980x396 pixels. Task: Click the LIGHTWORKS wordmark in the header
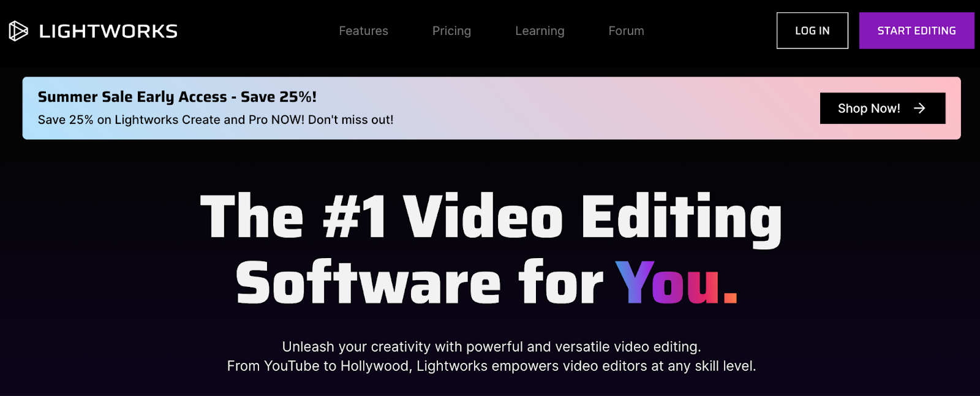(108, 31)
